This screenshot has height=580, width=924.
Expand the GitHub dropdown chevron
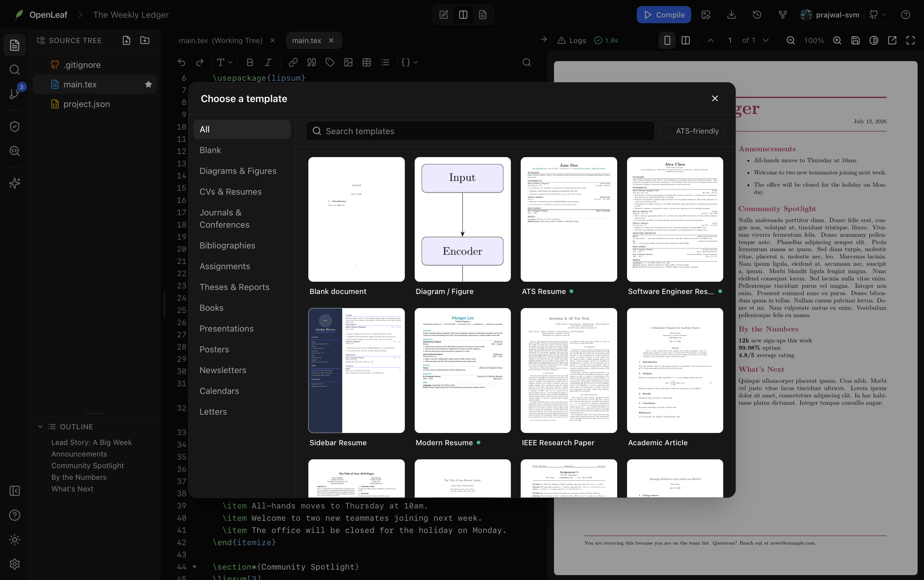tap(883, 15)
